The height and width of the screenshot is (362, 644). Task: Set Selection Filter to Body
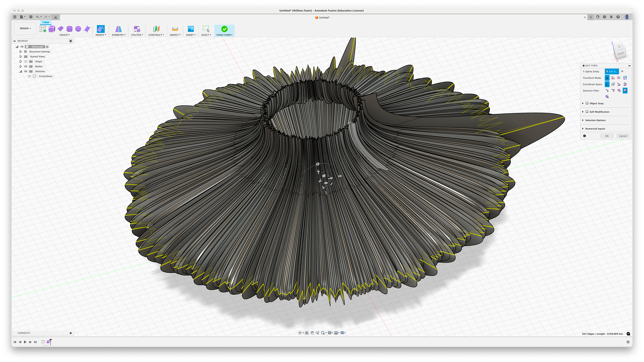(x=607, y=97)
